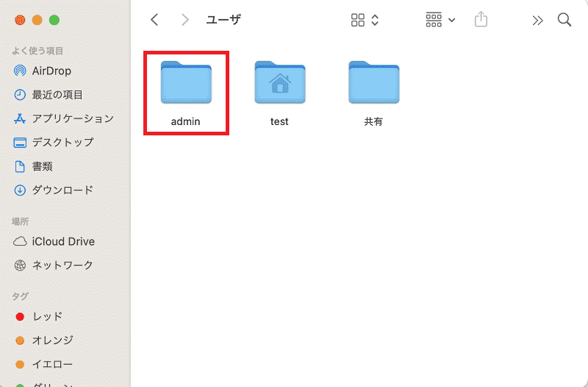The height and width of the screenshot is (387, 588).
Task: Select the test home folder
Action: click(x=280, y=93)
